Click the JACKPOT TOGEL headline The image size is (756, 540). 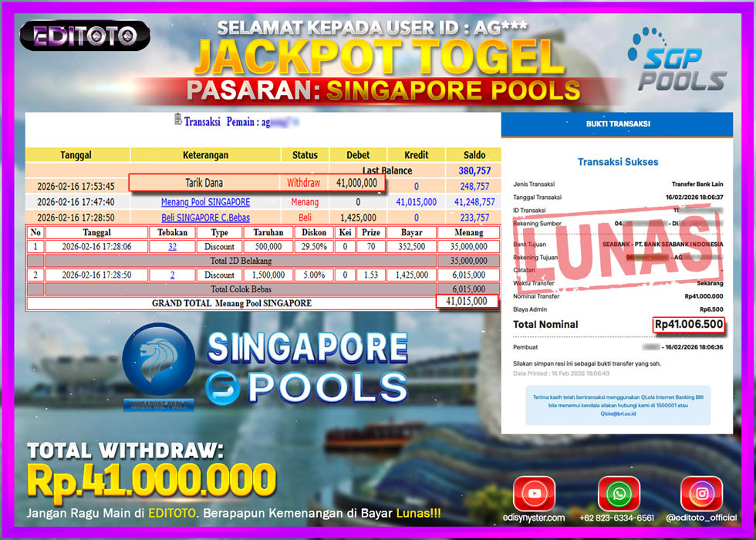381,57
